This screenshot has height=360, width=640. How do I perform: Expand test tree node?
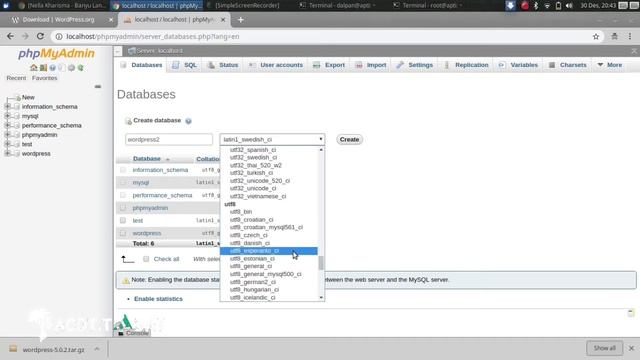tap(7, 144)
